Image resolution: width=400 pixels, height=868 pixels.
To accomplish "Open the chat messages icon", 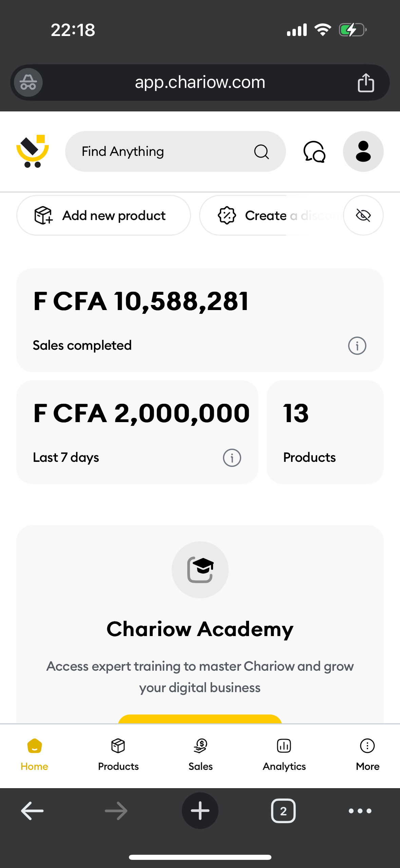I will (315, 152).
